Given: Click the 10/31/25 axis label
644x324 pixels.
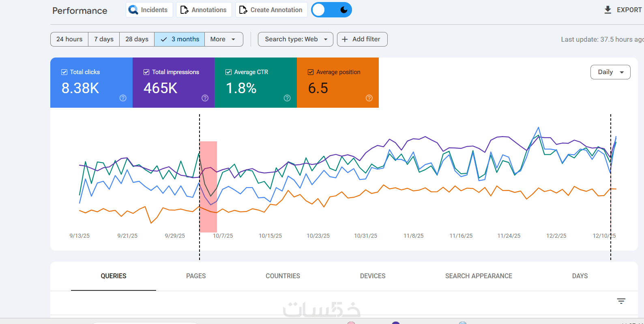Looking at the screenshot, I should (x=365, y=236).
